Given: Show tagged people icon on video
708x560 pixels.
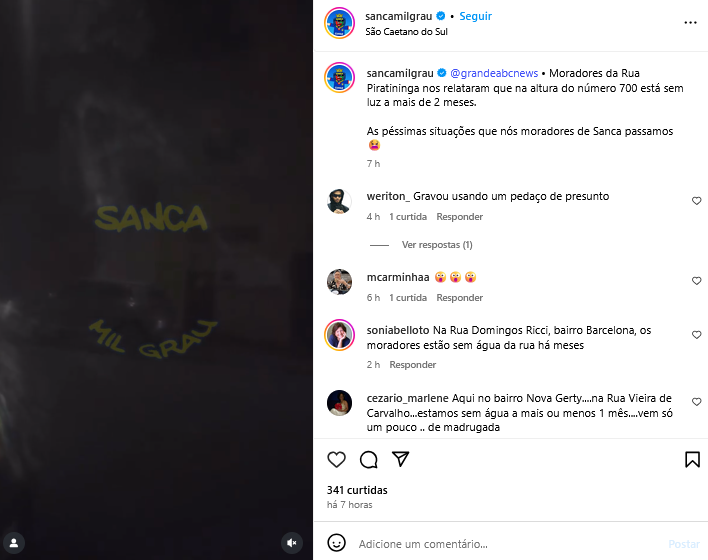Looking at the screenshot, I should pos(14,543).
